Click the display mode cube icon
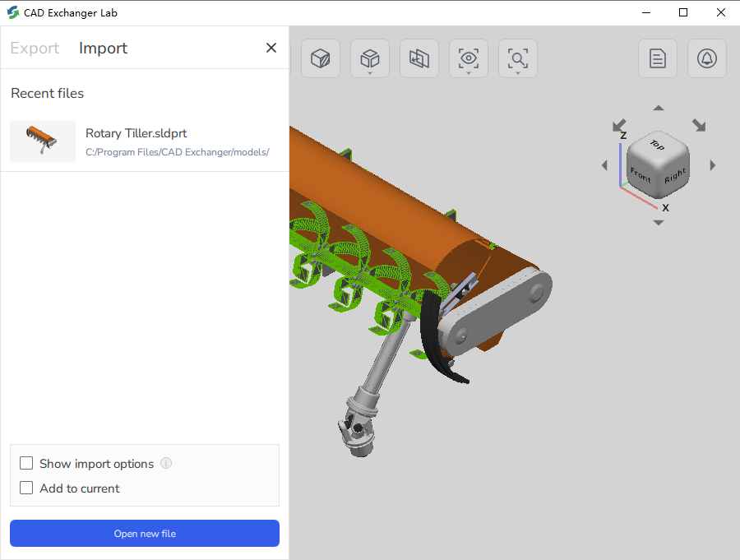 tap(321, 58)
